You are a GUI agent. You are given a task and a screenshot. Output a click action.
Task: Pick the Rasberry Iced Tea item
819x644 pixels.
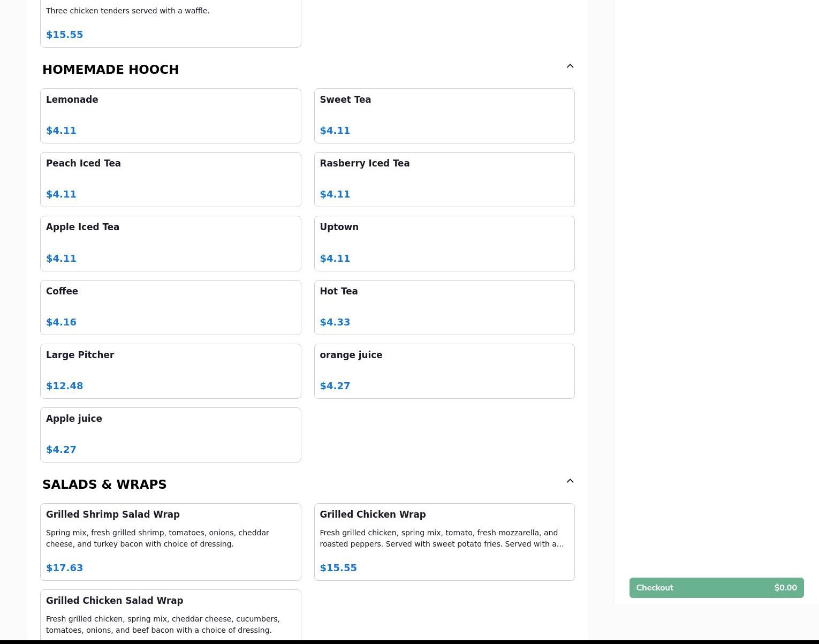tap(444, 180)
